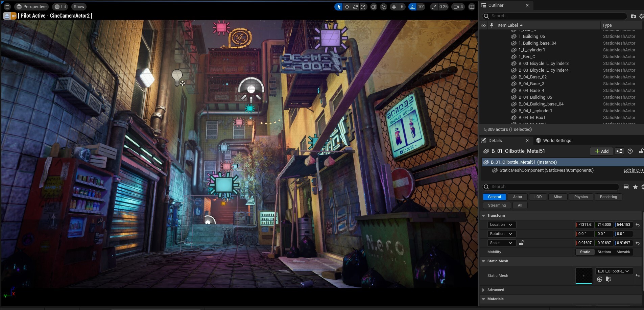Activate the Rotate tool
Image resolution: width=644 pixels, height=310 pixels.
(x=355, y=6)
